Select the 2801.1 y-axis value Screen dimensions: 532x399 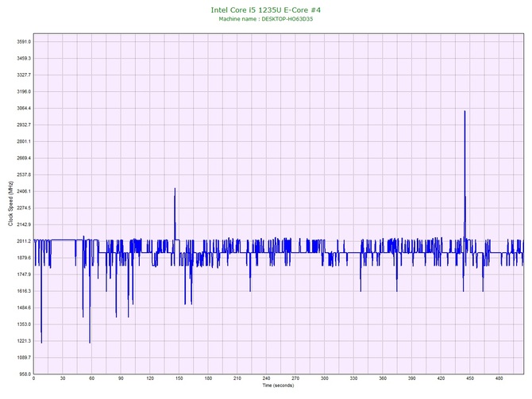[24, 141]
